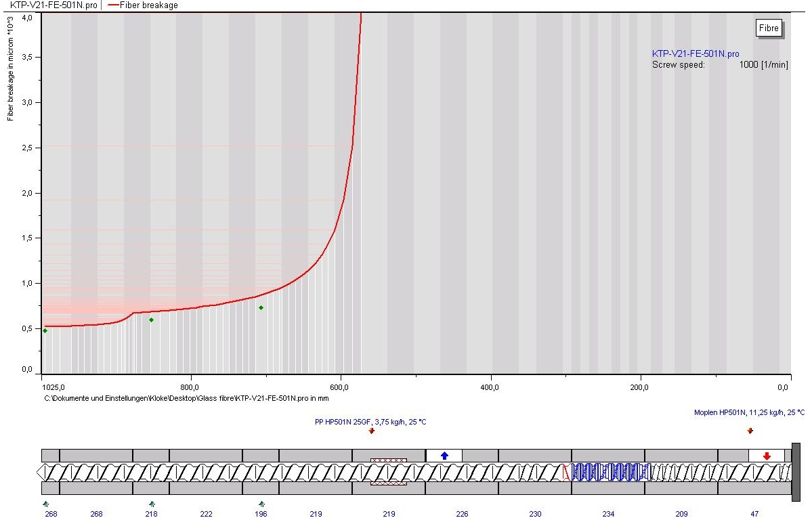Click green measurement point on curve near 700 mm
The width and height of the screenshot is (812, 522).
(x=261, y=307)
